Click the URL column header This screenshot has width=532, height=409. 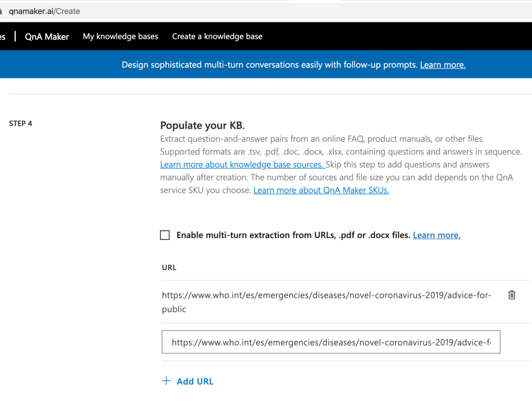coord(168,267)
